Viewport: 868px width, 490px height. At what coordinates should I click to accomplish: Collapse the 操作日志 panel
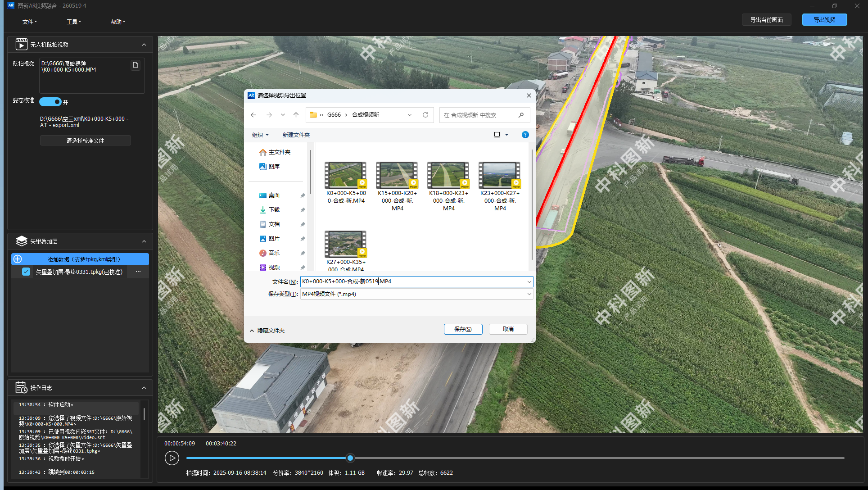point(144,388)
